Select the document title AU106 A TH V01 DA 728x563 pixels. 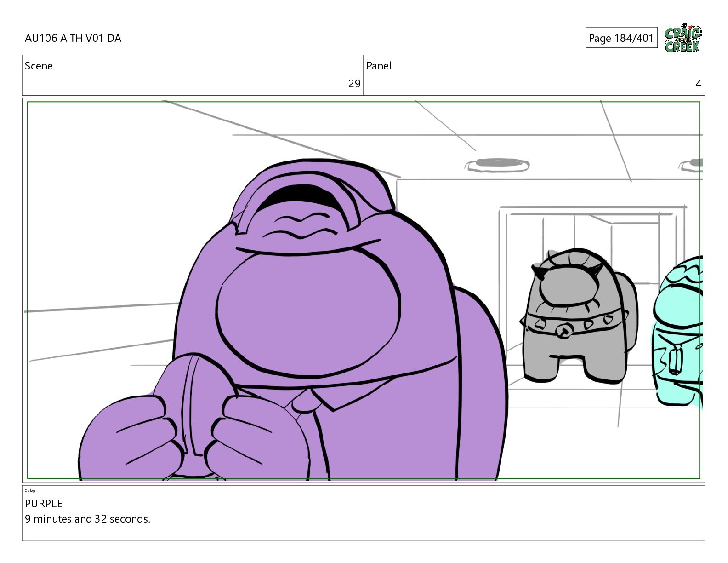[73, 38]
